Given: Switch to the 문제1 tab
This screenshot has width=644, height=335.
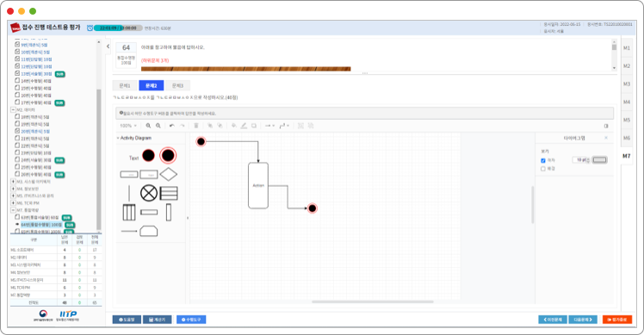Looking at the screenshot, I should point(125,85).
